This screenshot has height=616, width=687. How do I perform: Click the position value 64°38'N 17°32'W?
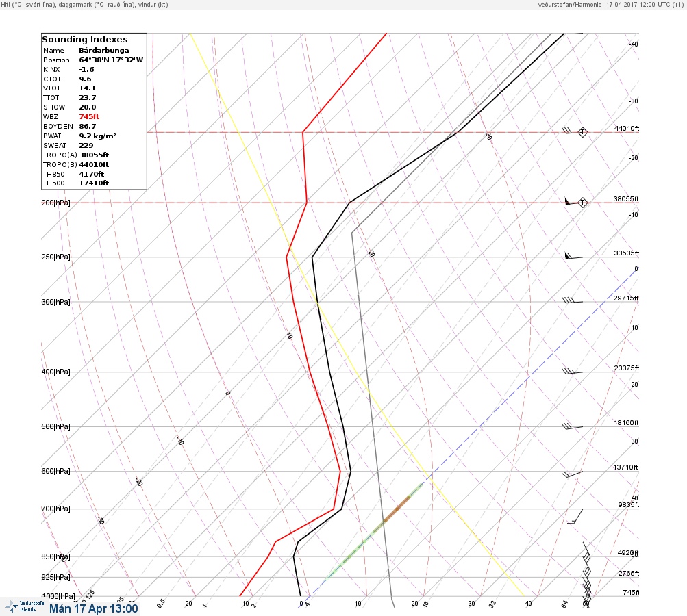pos(111,60)
